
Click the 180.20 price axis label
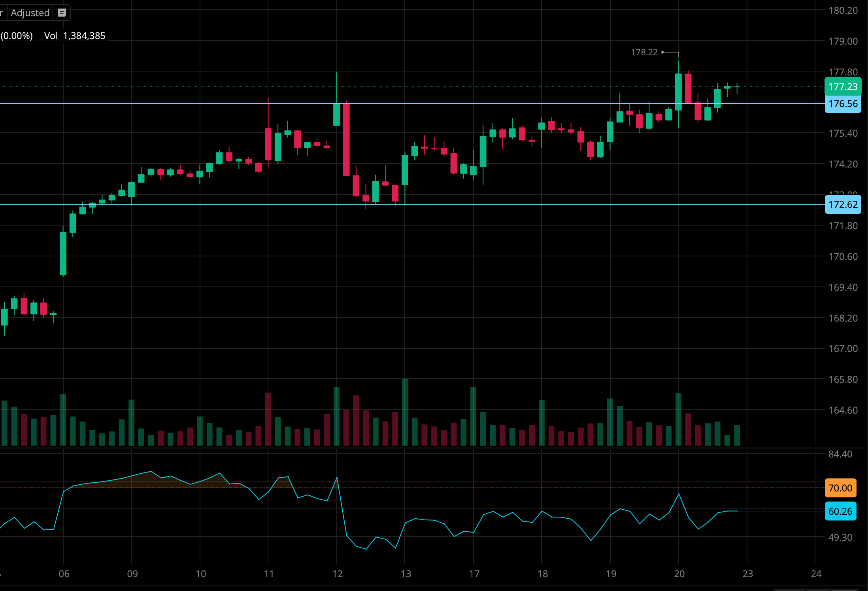click(843, 11)
